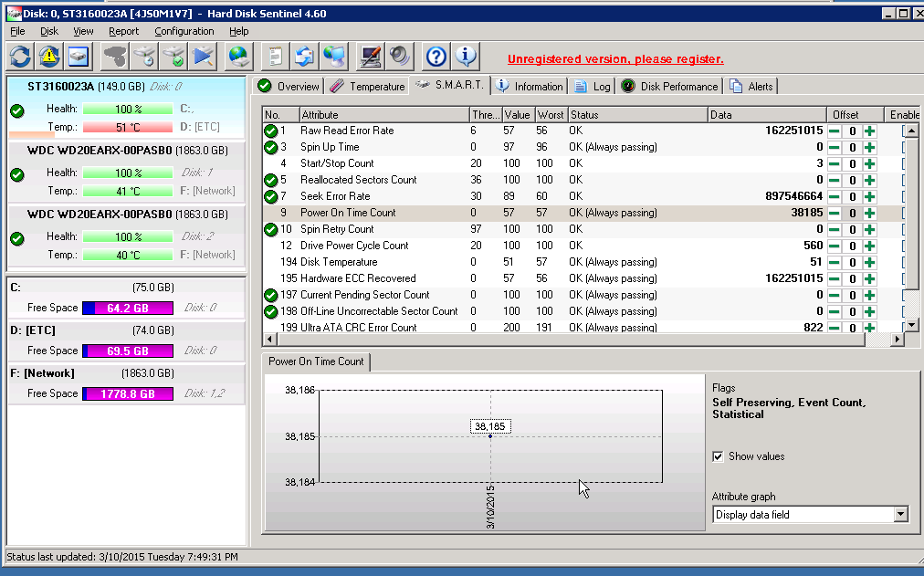The image size is (924, 576).
Task: Click the health status icon of ST3160023A disk
Action: click(x=17, y=110)
